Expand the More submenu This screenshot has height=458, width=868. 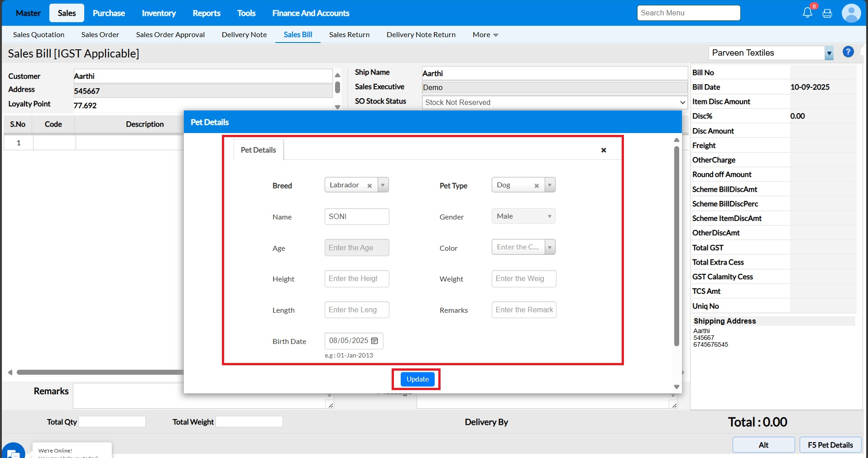click(485, 34)
